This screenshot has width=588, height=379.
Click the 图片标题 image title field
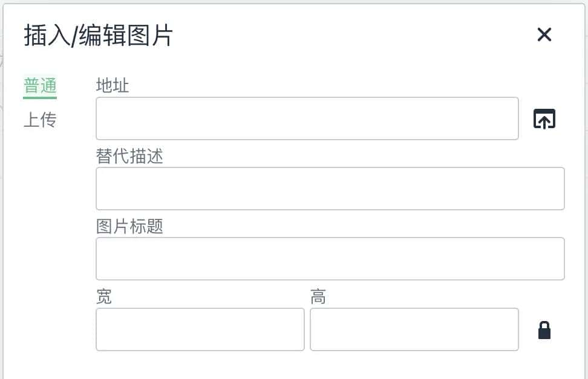[x=330, y=258]
